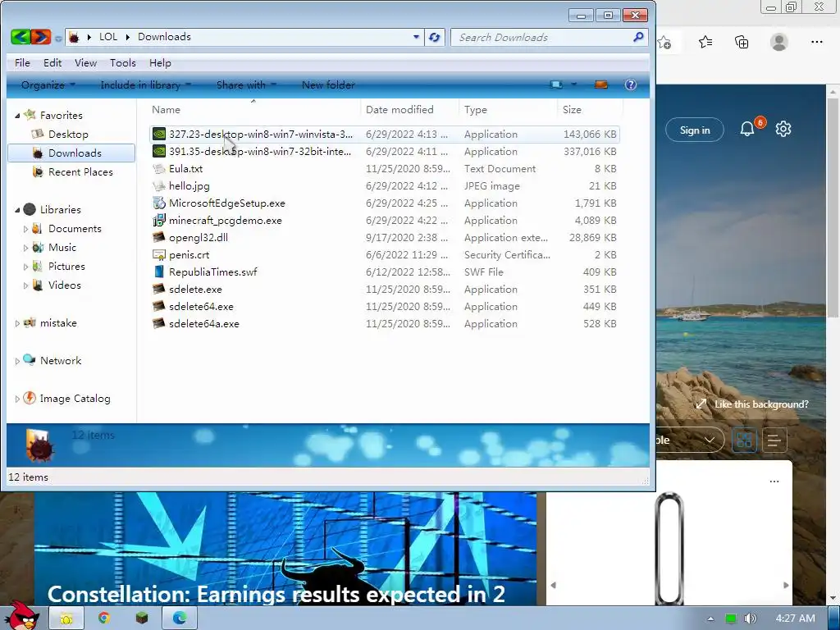This screenshot has width=840, height=630.
Task: Open Edge collections icon
Action: (x=742, y=42)
